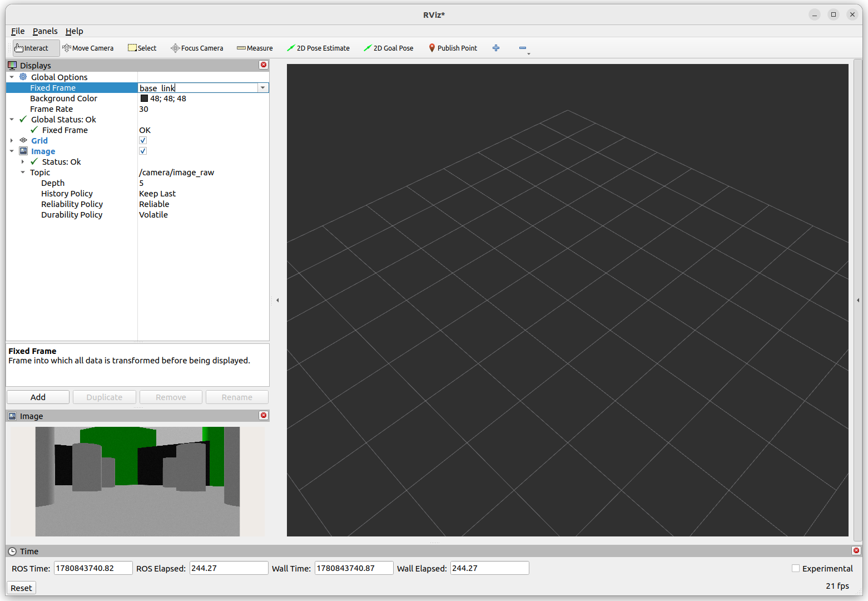Viewport: 868px width, 601px height.
Task: Open the File menu
Action: (x=18, y=31)
